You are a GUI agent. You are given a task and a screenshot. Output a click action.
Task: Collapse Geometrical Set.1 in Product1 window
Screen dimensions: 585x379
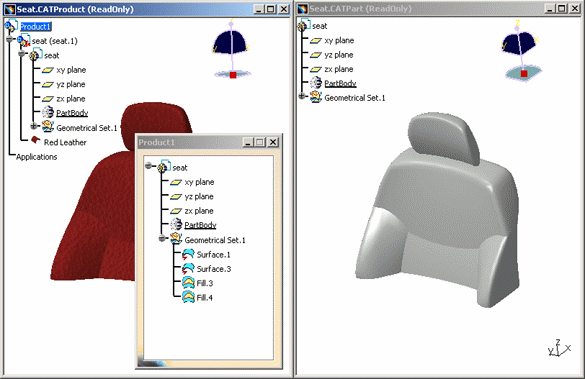[162, 238]
